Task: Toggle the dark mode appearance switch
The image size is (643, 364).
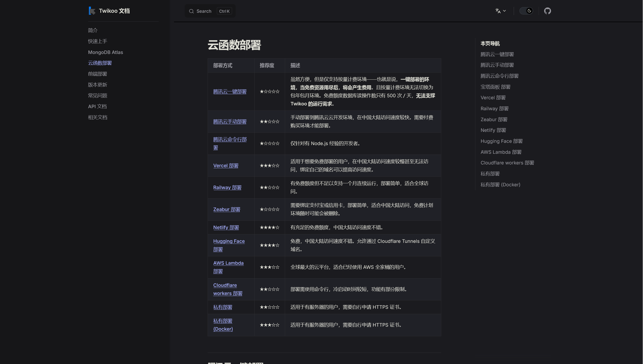Action: coord(526,11)
